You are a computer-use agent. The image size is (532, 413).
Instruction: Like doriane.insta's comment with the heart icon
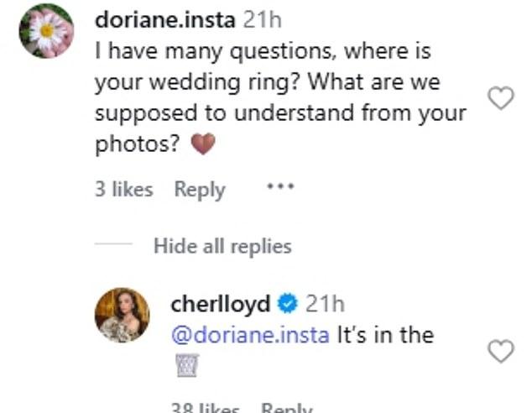click(501, 97)
